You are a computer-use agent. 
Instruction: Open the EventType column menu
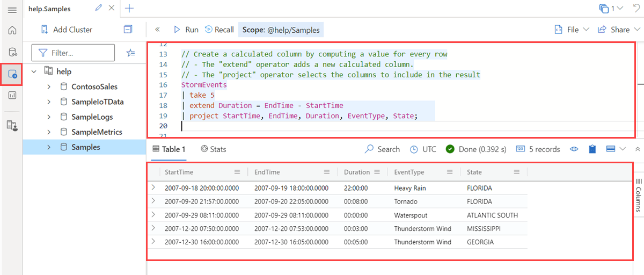point(449,172)
